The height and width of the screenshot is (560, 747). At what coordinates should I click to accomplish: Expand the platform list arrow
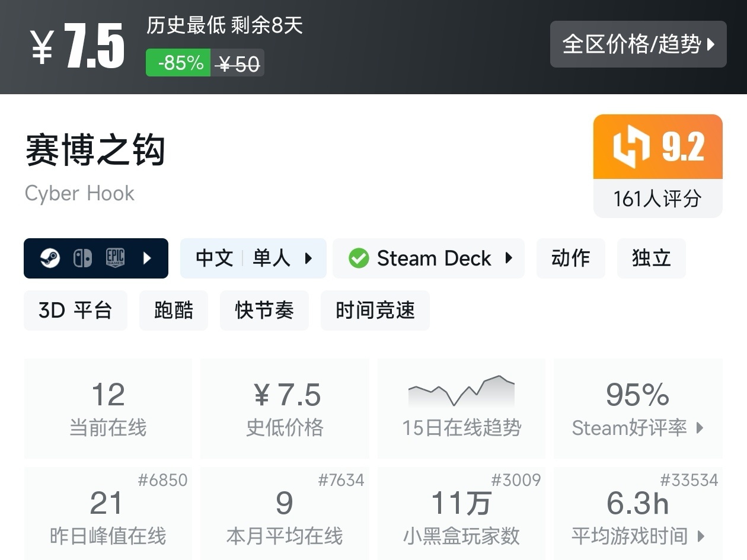tap(147, 258)
